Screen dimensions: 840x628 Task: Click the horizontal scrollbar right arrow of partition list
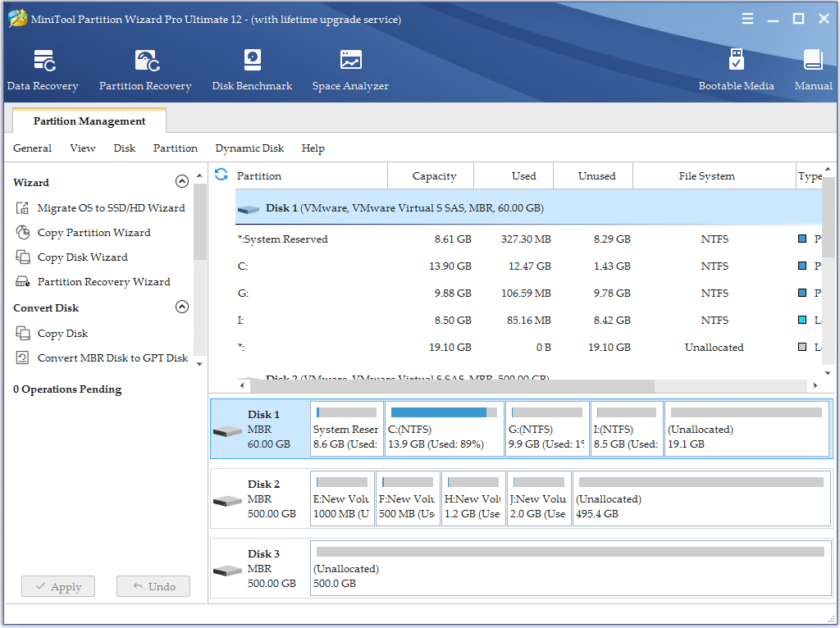tap(815, 385)
